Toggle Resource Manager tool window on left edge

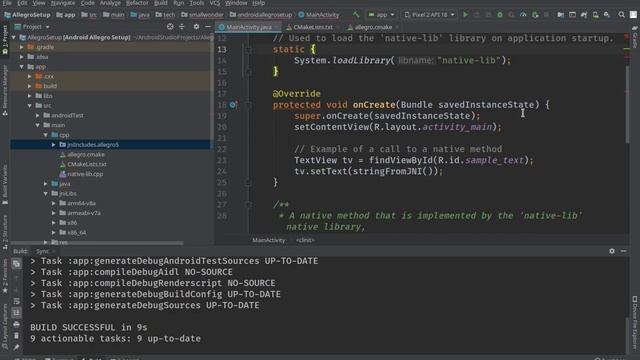click(5, 91)
